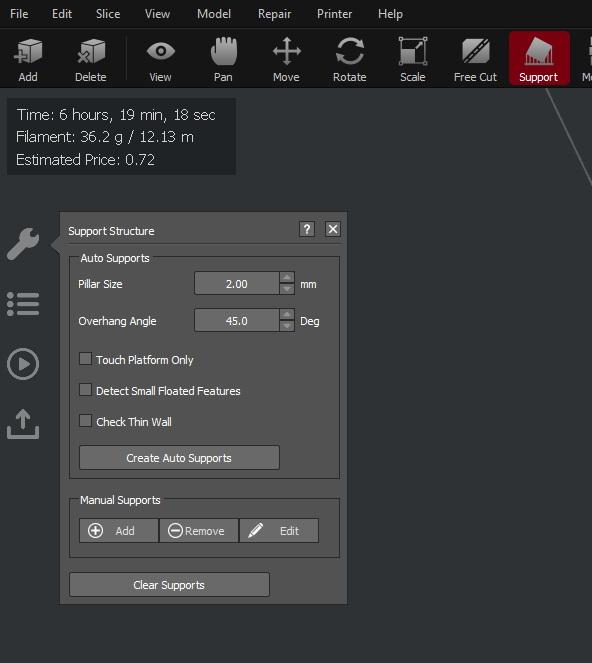This screenshot has height=663, width=592.
Task: Open the Free Cut tool
Action: tap(475, 59)
